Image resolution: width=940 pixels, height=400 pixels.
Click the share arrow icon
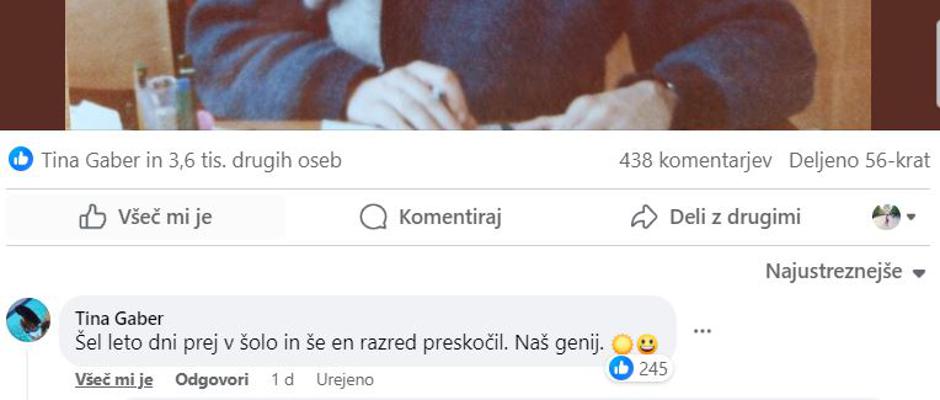point(644,217)
